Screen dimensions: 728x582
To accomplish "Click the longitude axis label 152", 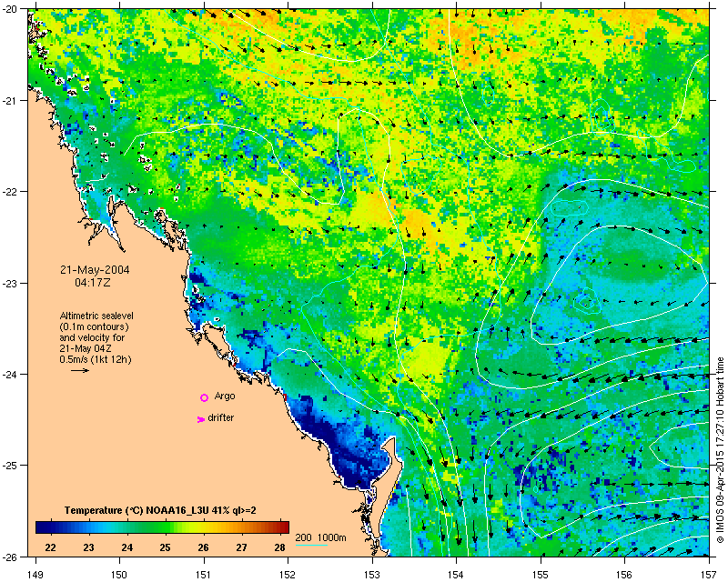I will click(x=288, y=575).
